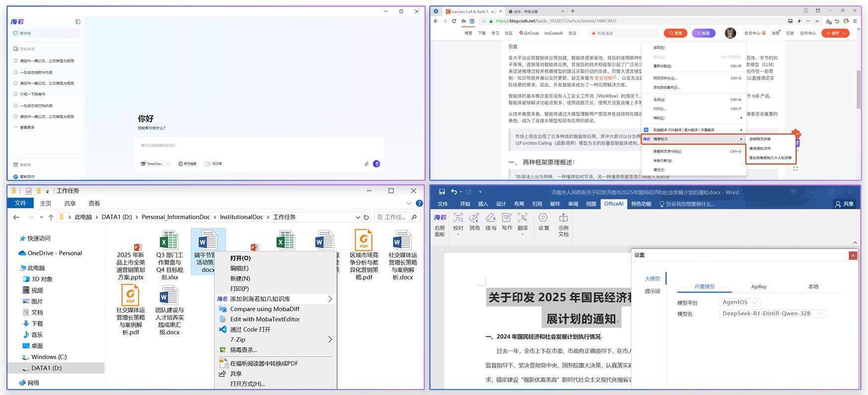
Task: Open the 模型平台 AgentOS dropdown
Action: coord(739,302)
